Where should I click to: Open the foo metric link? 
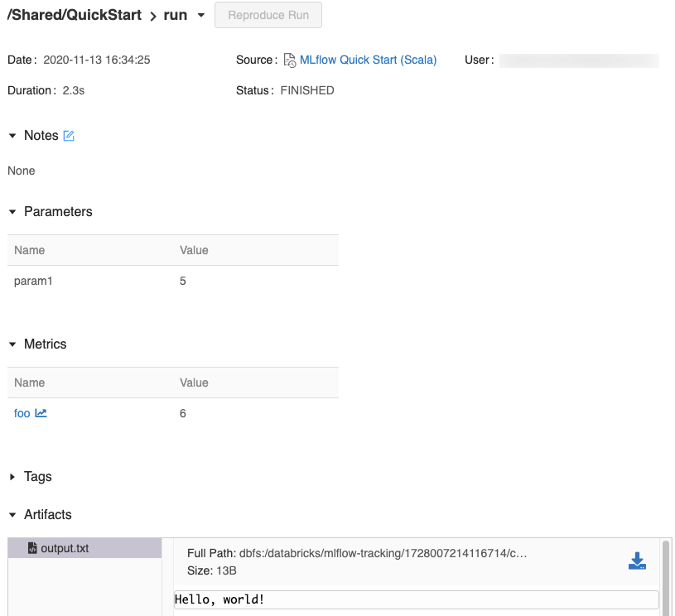[22, 413]
